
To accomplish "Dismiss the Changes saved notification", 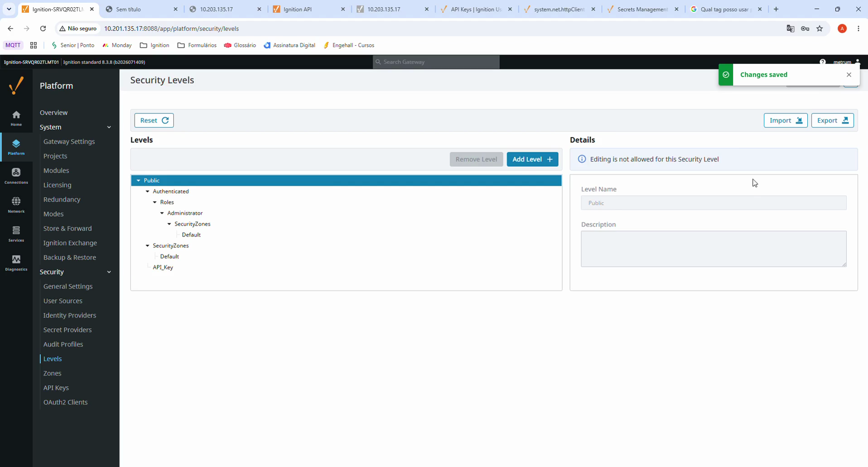I will 849,75.
